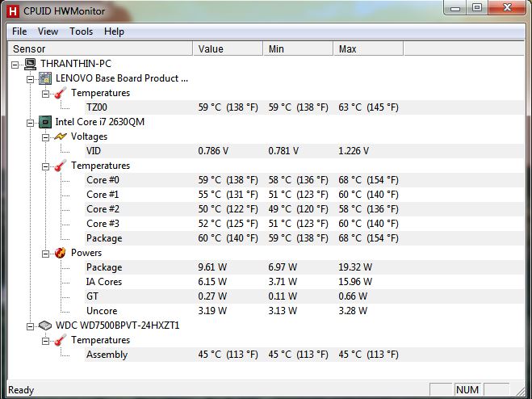Click the NUM status bar indicator
The height and width of the screenshot is (399, 532).
(x=467, y=390)
